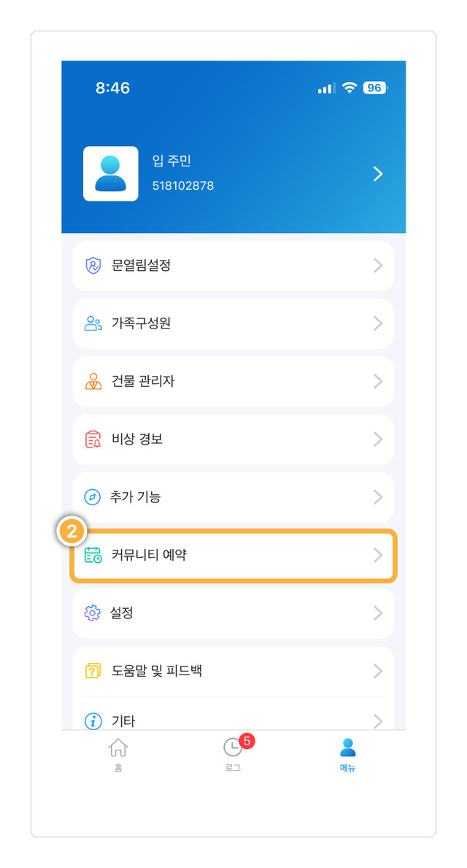467x868 pixels.
Task: Open the 건물 관리자 menu row
Action: click(x=233, y=381)
